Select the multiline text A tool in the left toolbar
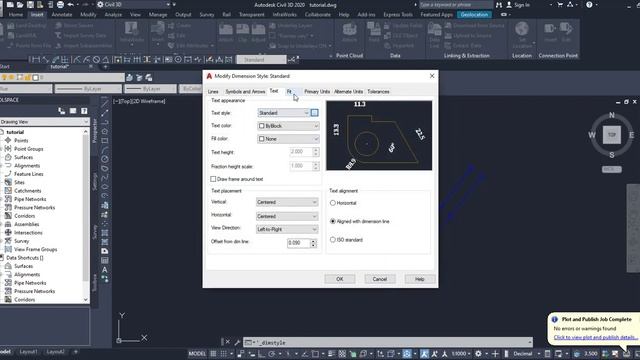 tap(105, 269)
